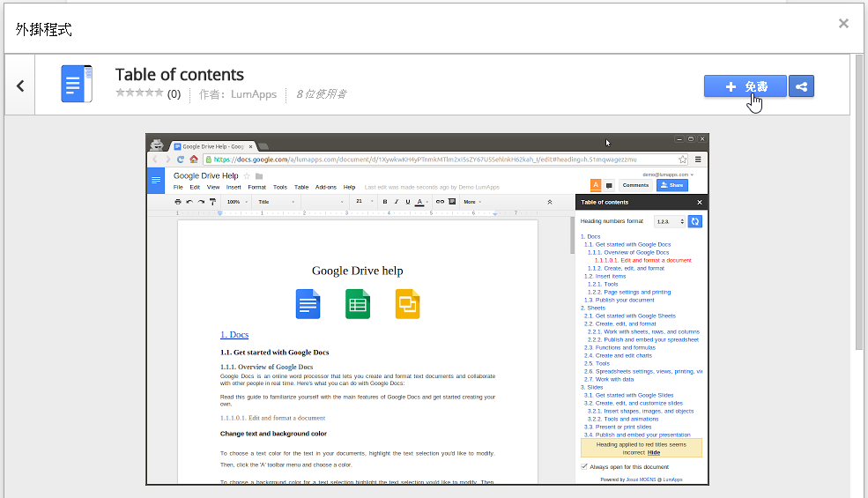Click the print icon in preview toolbar
The image size is (868, 498).
(178, 202)
